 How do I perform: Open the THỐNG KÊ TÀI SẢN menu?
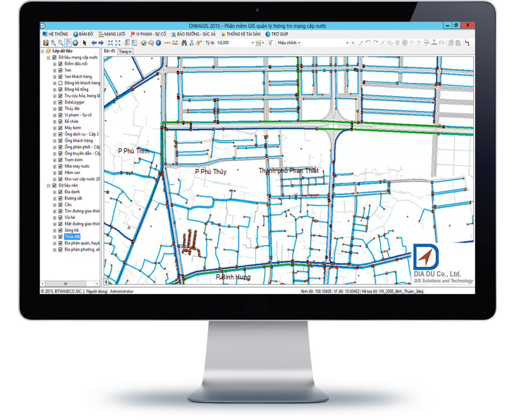[240, 34]
